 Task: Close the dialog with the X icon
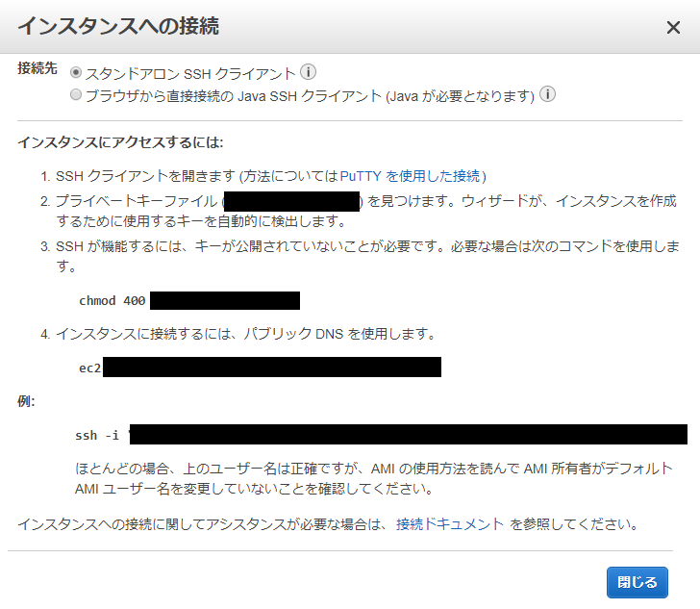click(x=673, y=27)
